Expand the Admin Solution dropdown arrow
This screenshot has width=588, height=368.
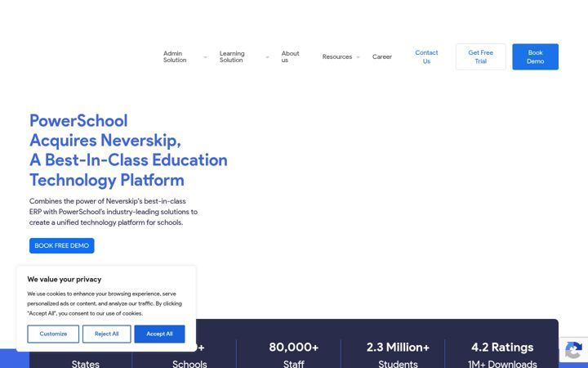point(205,57)
